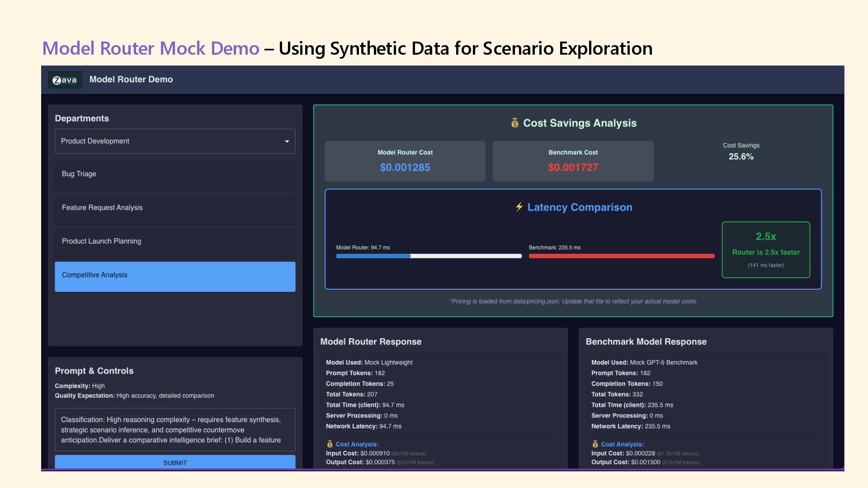Click the red Benchmark latency bar
The image size is (868, 488).
coord(621,256)
